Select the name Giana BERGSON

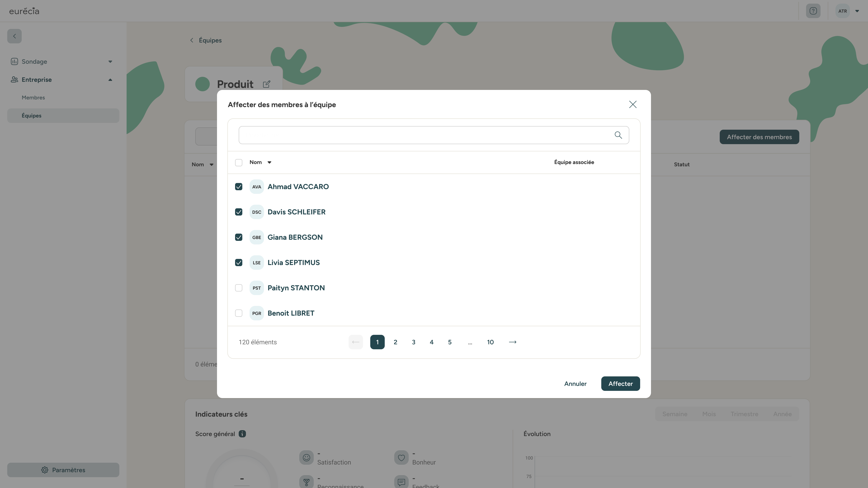[x=295, y=237]
